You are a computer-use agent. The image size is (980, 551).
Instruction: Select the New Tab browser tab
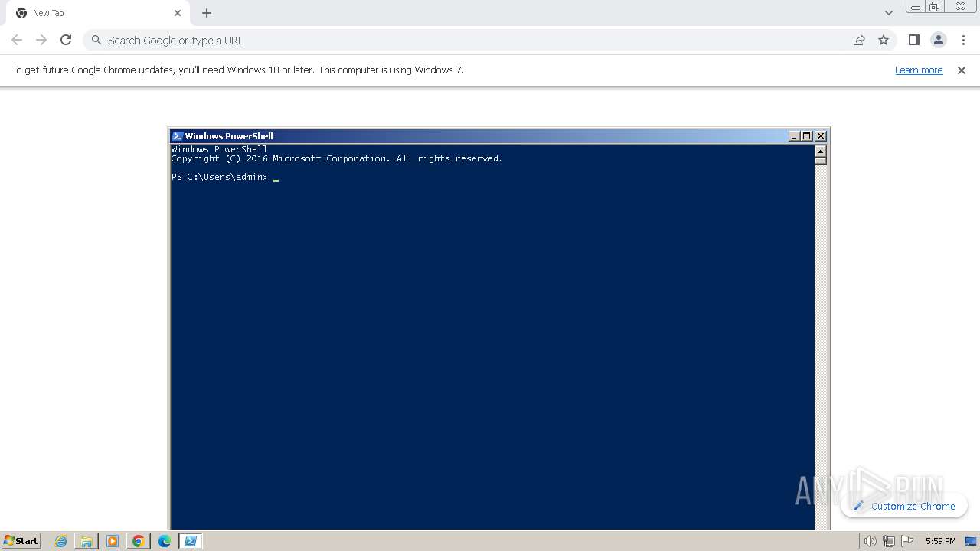pyautogui.click(x=97, y=13)
